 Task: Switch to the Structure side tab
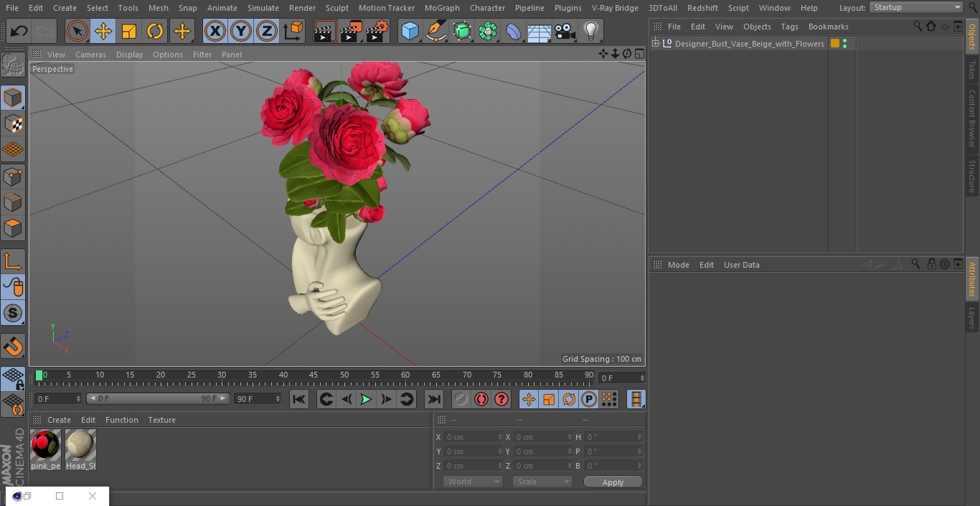point(972,177)
